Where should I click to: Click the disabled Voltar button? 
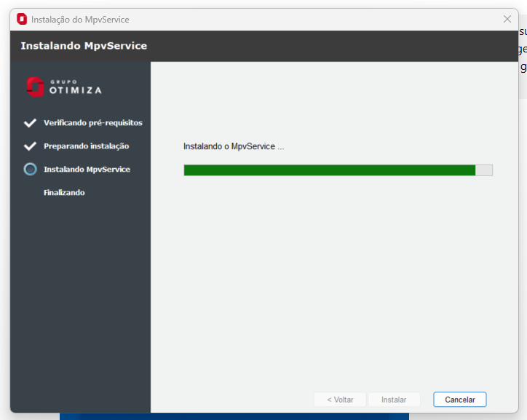point(340,400)
